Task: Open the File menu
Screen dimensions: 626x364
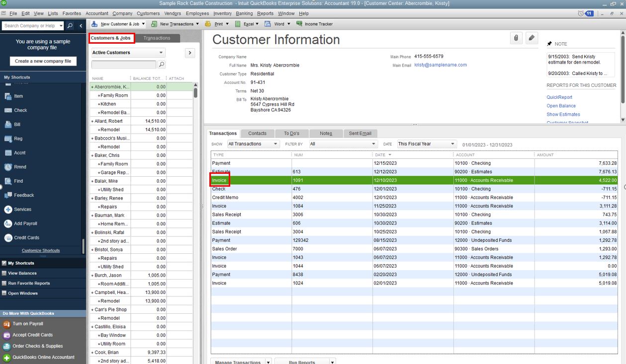Action: point(13,13)
